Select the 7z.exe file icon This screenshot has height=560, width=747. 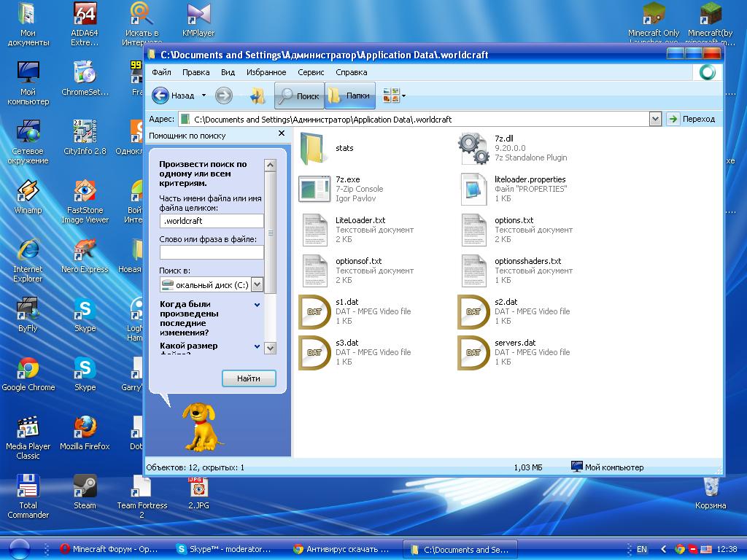[x=314, y=189]
